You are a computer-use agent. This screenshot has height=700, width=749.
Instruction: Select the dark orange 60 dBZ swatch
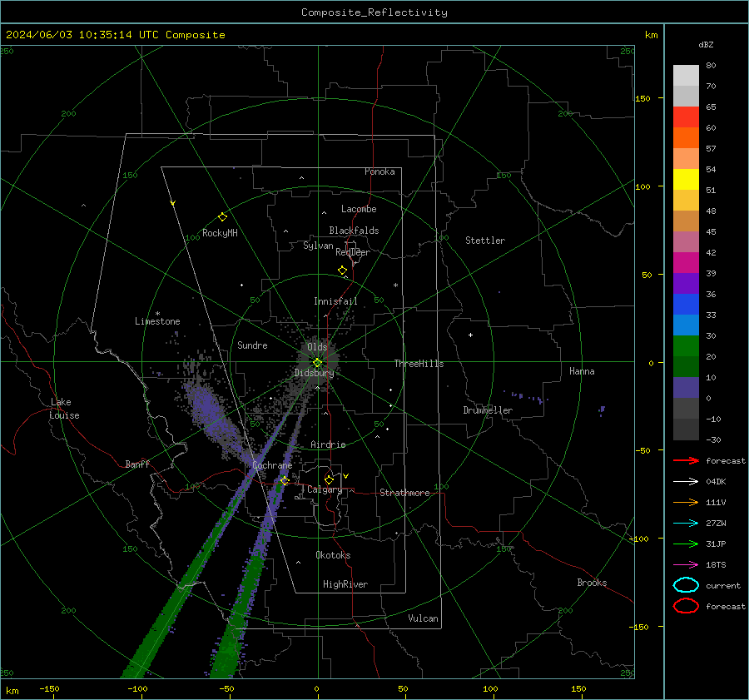[686, 137]
